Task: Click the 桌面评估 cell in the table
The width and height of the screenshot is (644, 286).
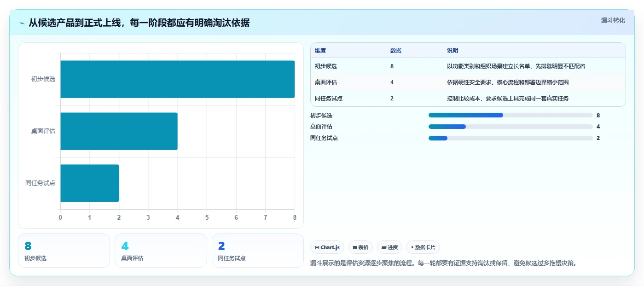Action: [326, 82]
